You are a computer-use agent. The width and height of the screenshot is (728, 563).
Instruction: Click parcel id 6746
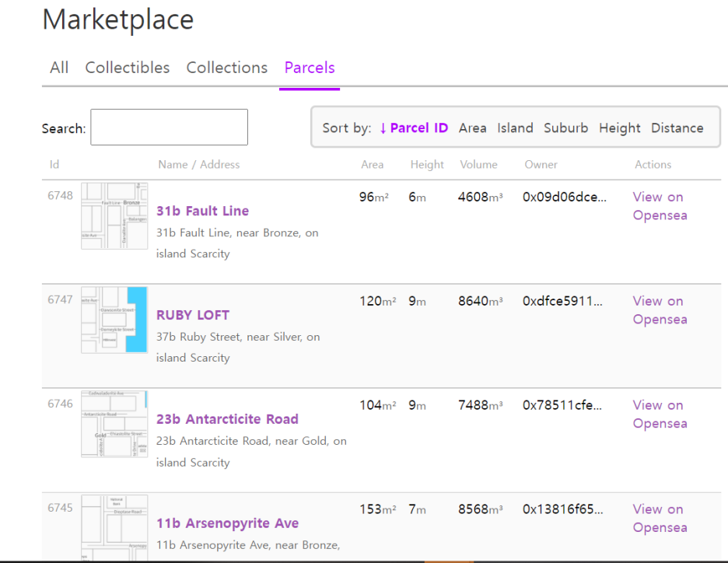[x=60, y=404]
